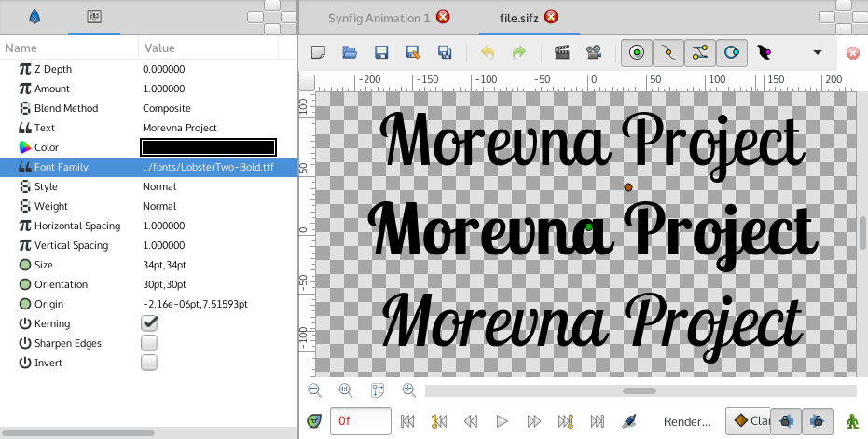The width and height of the screenshot is (868, 439).
Task: Click the Redo arrow icon
Action: [x=518, y=52]
